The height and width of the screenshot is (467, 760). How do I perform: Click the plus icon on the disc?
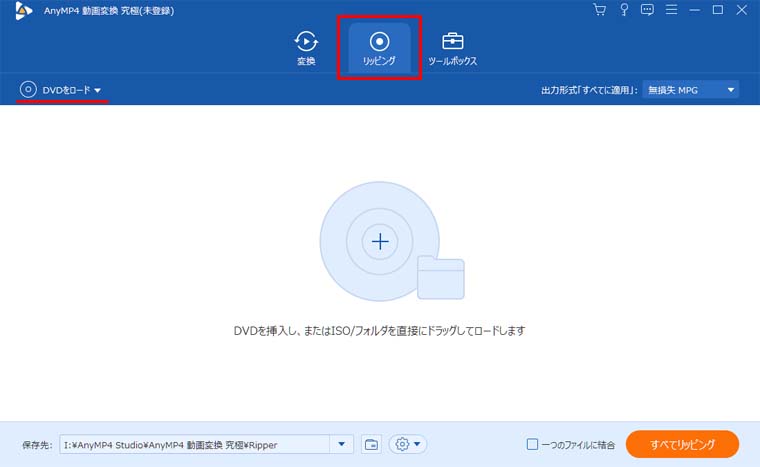click(x=379, y=241)
